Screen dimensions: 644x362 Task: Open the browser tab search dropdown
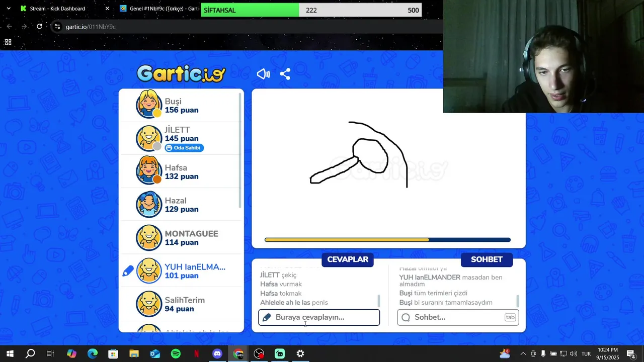[x=8, y=9]
